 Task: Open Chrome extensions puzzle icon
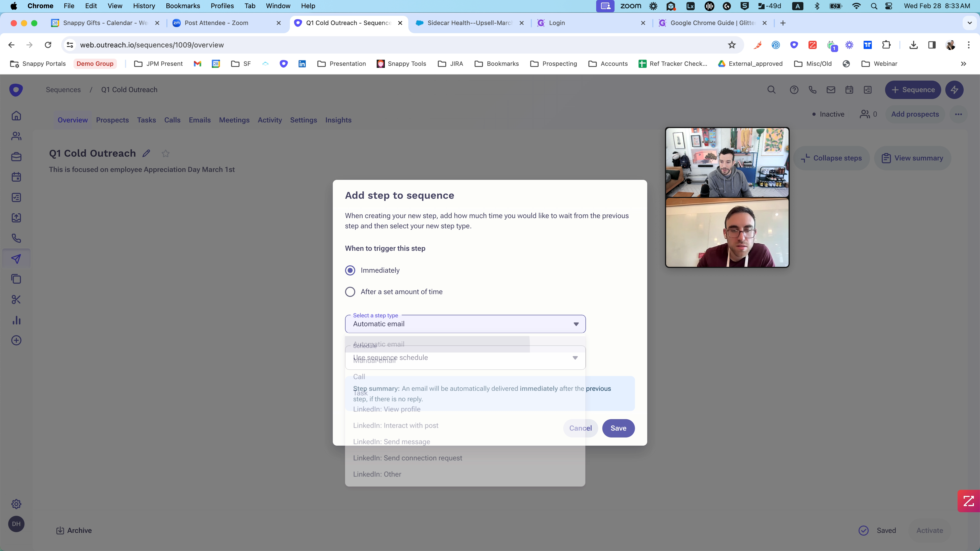886,45
